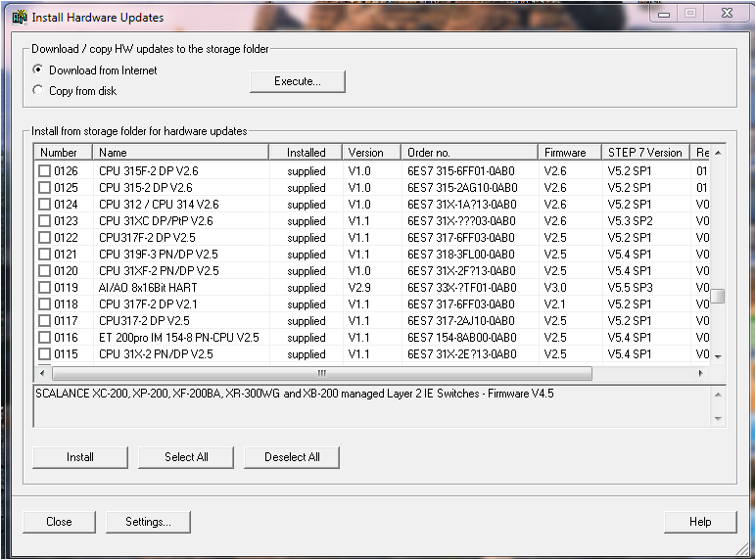Select row CPU 315-2 DP V2.6
The image size is (756, 560).
pyautogui.click(x=372, y=187)
